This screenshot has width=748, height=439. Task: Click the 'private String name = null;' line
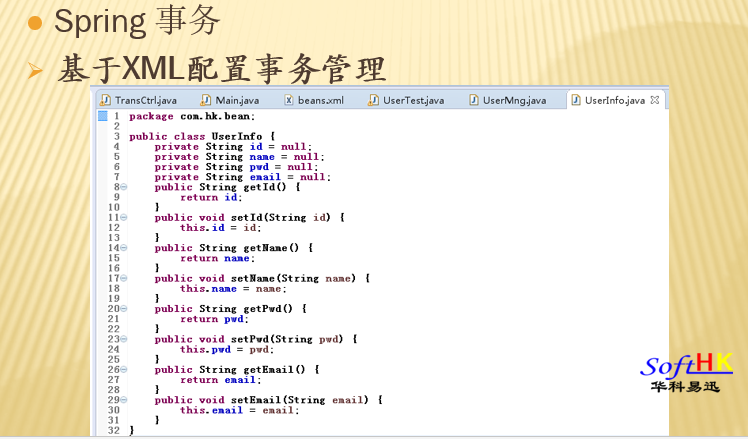239,157
